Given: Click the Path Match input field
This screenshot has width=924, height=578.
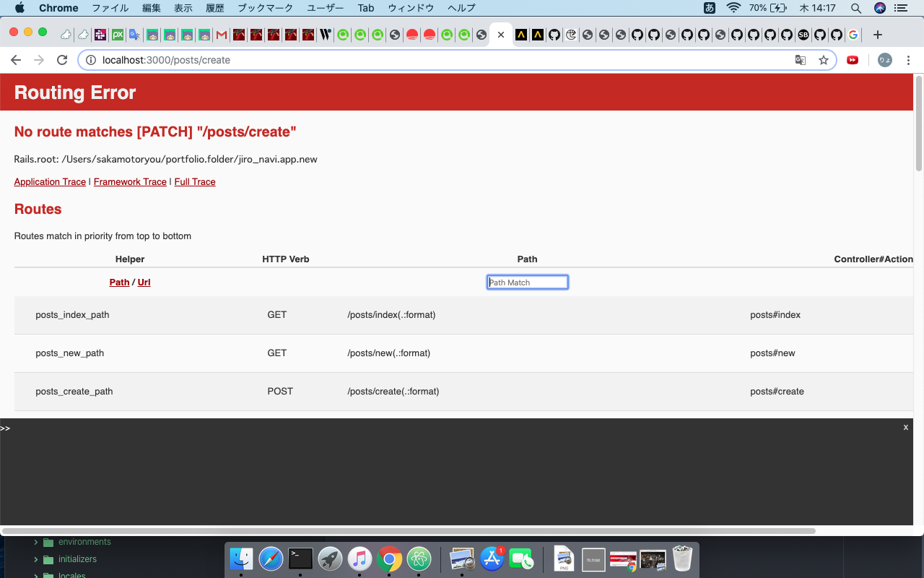Looking at the screenshot, I should (x=527, y=282).
